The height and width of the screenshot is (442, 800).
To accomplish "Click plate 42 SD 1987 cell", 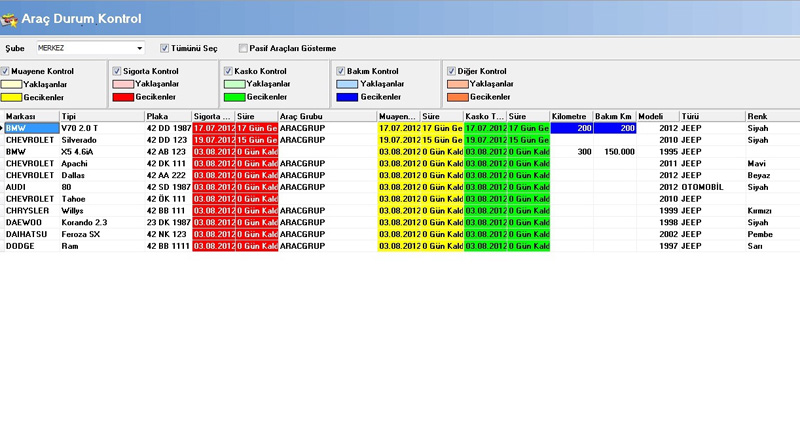I will pos(168,187).
